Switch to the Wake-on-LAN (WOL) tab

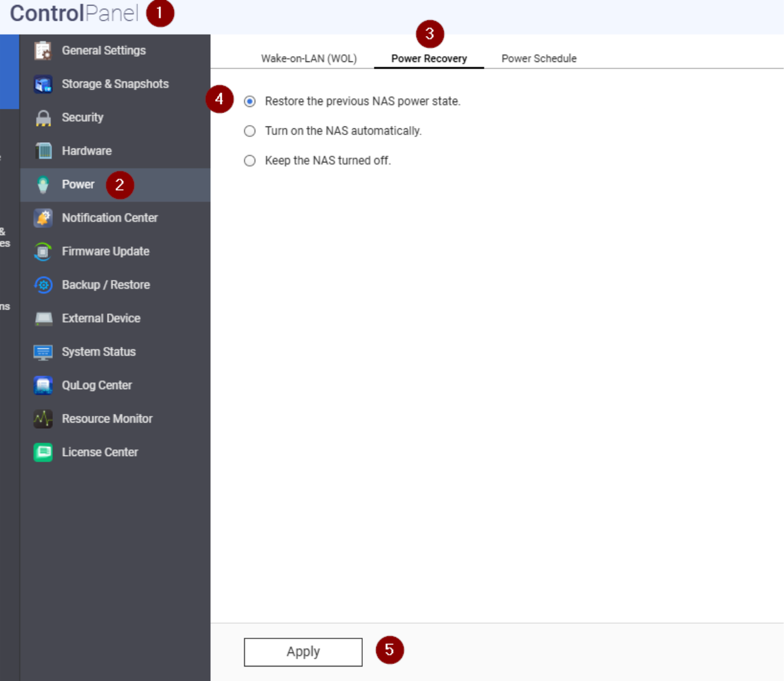tap(309, 58)
